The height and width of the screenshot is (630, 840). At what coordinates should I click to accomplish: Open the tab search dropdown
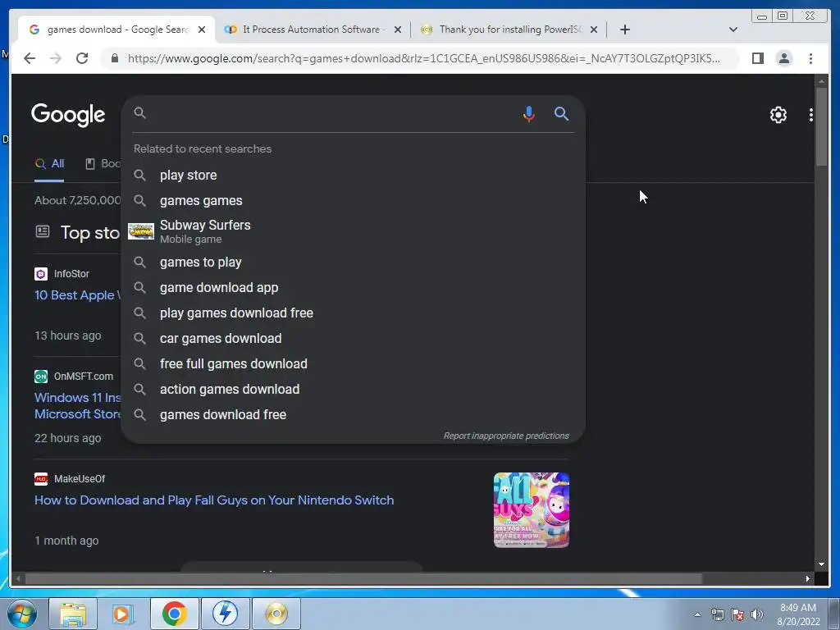[733, 30]
